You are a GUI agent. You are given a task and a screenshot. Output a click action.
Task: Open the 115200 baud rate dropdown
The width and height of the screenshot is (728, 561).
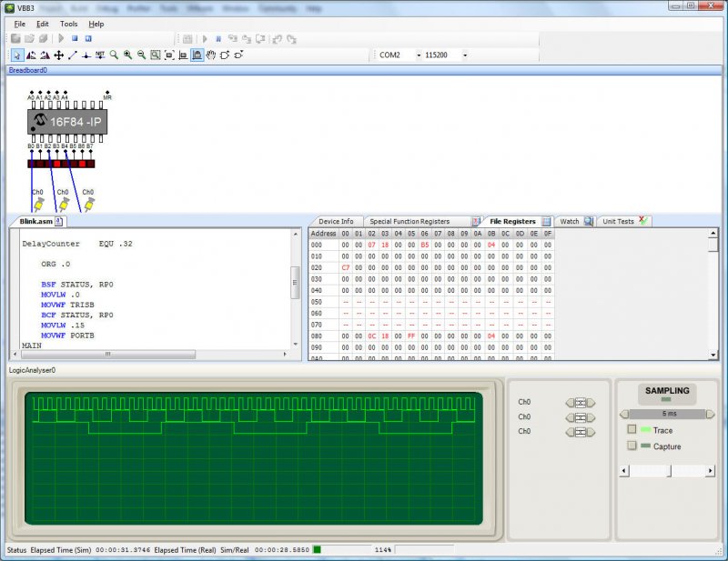pyautogui.click(x=465, y=55)
